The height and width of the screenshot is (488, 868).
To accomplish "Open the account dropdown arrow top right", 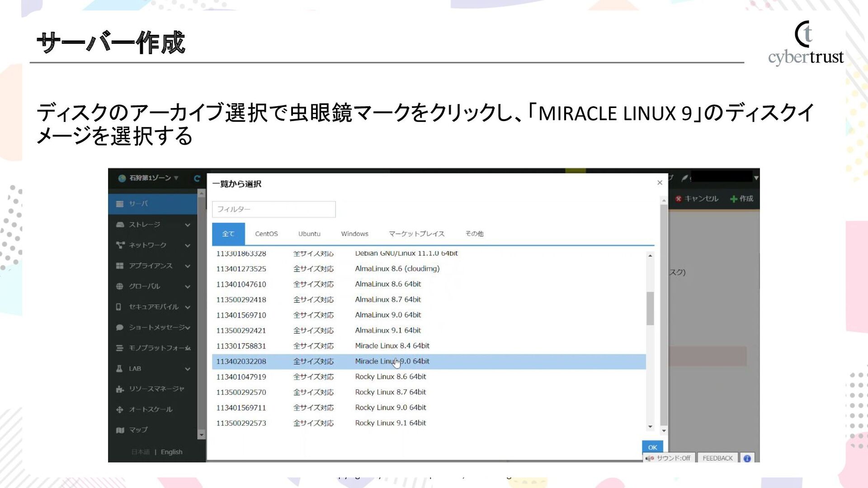I will pyautogui.click(x=756, y=178).
